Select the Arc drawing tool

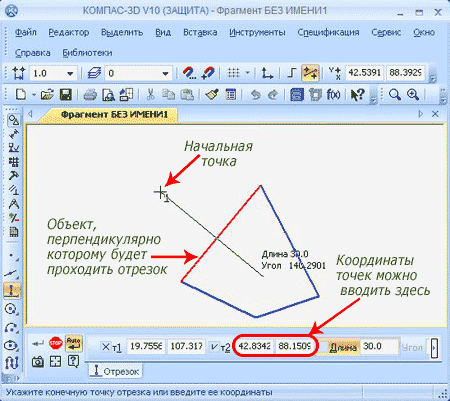click(12, 328)
